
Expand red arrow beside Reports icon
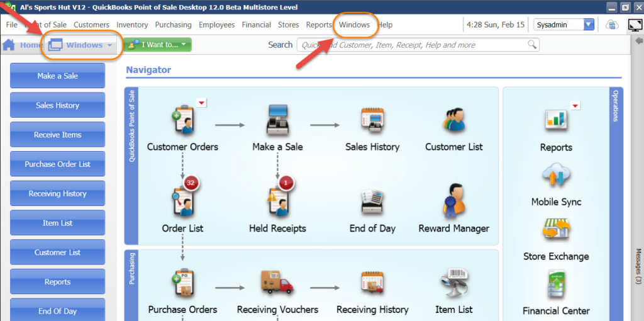point(575,106)
